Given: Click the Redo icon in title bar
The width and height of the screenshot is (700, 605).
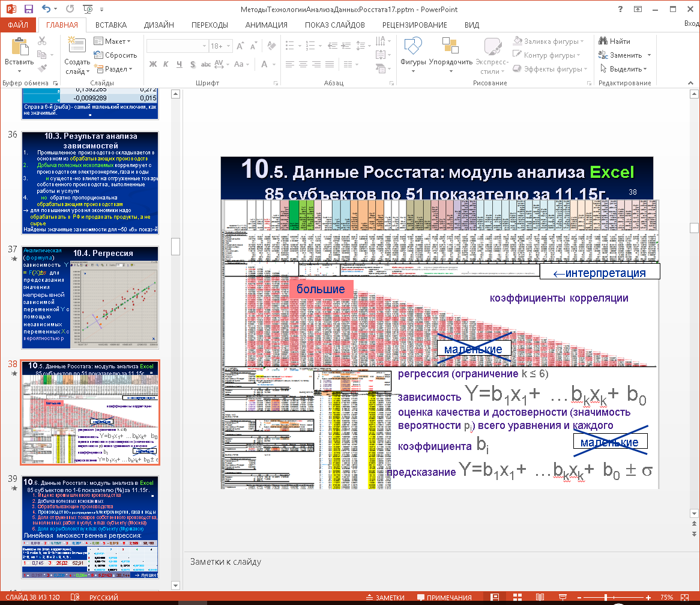Looking at the screenshot, I should click(70, 9).
